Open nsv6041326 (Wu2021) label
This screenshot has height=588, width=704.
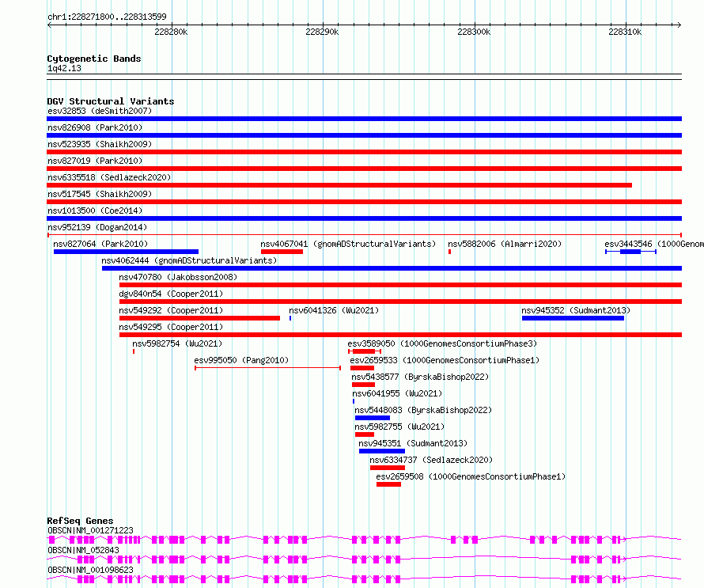[x=334, y=310]
